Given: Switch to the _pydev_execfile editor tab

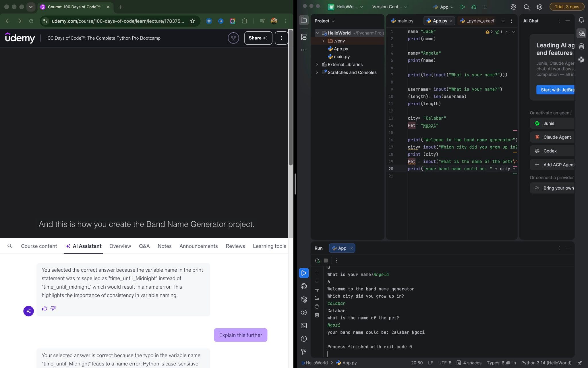Looking at the screenshot, I should (x=478, y=21).
